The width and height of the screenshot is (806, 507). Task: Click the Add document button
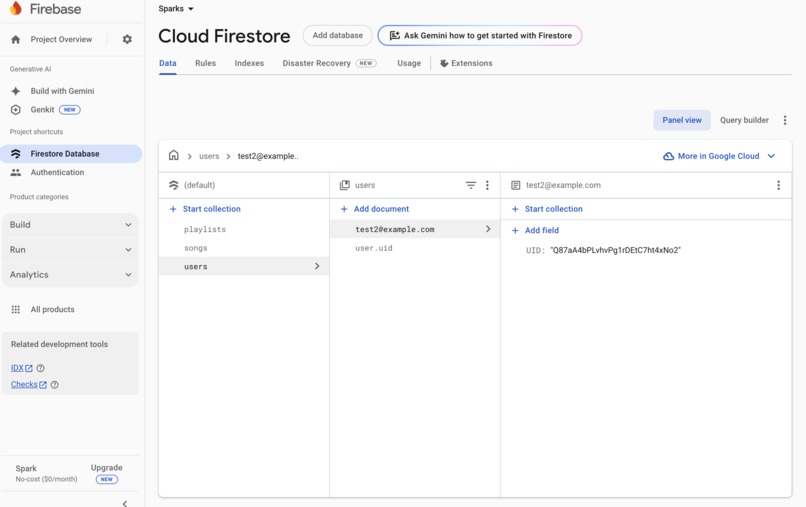[375, 209]
